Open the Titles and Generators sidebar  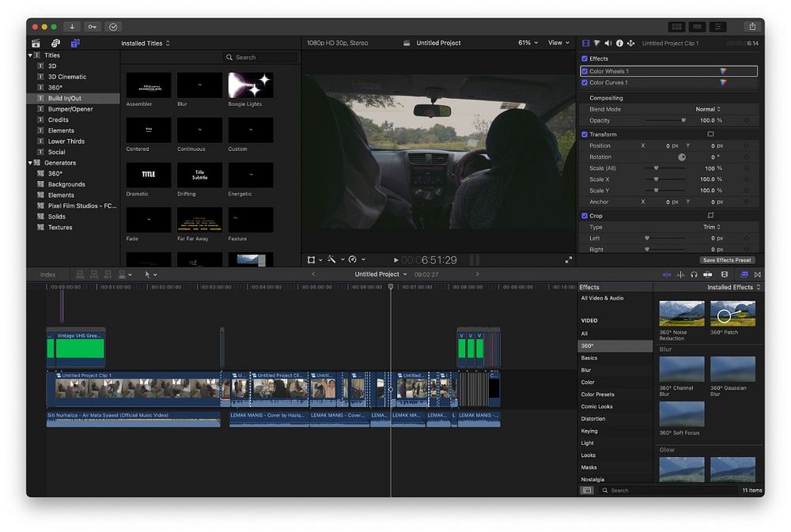75,43
